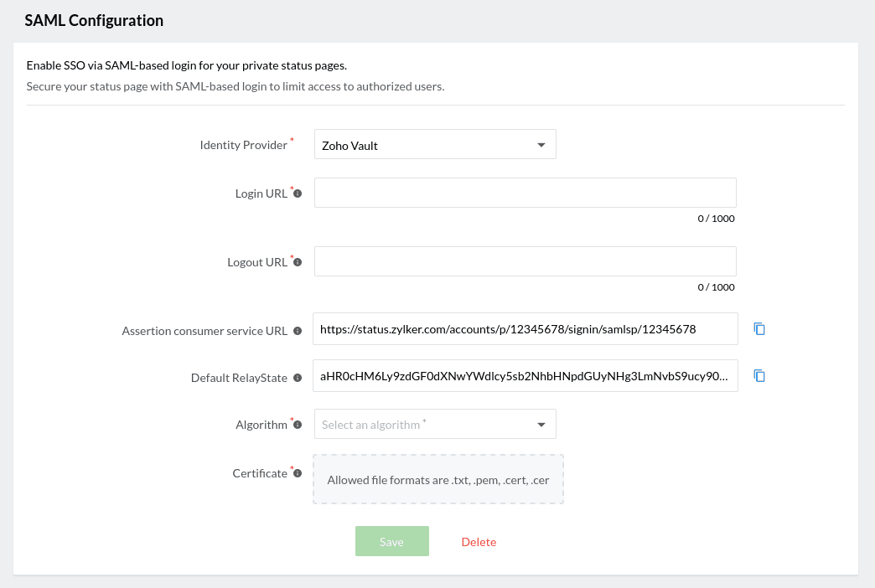Screen dimensions: 875x588
Task: Copy the Assertion consumer service URL
Action: coord(759,329)
